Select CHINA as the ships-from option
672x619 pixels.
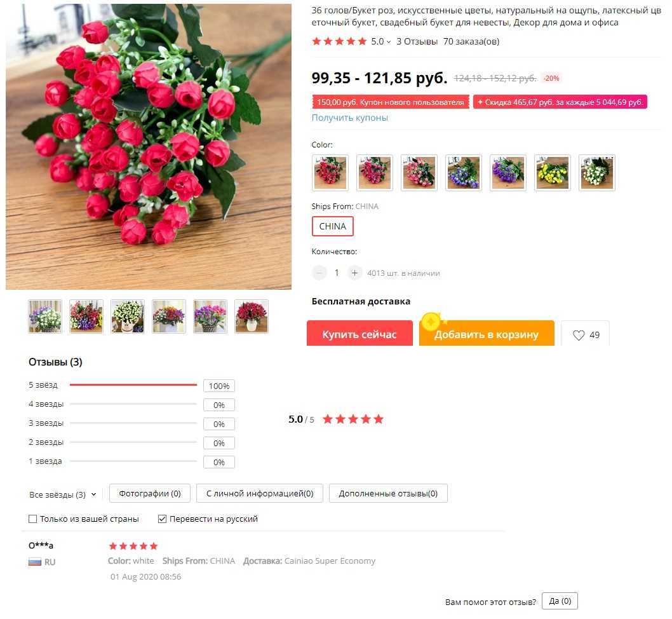click(333, 226)
